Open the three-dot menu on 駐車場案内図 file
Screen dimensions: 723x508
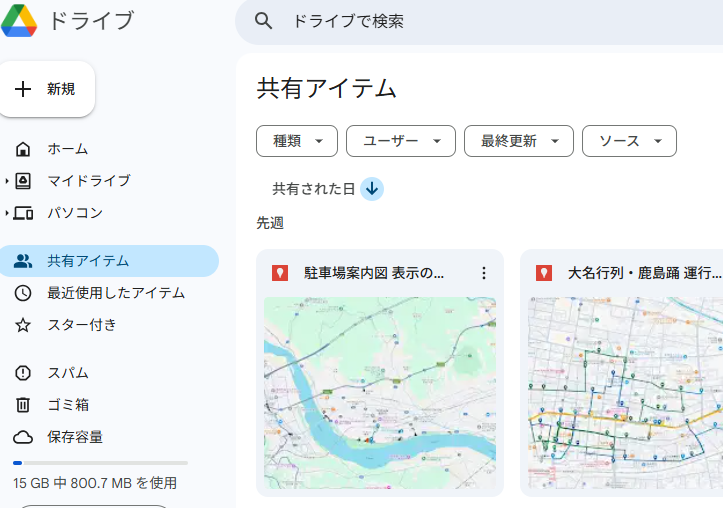coord(484,273)
